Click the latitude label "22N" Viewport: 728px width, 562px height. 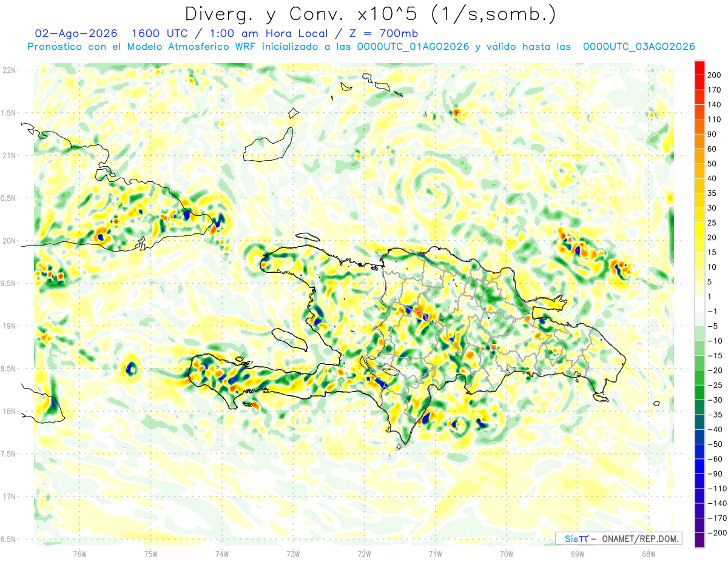coord(9,70)
